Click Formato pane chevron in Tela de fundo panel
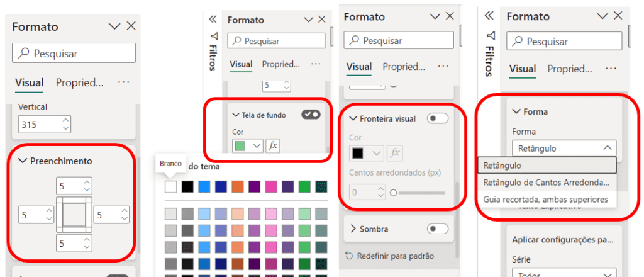 308,20
